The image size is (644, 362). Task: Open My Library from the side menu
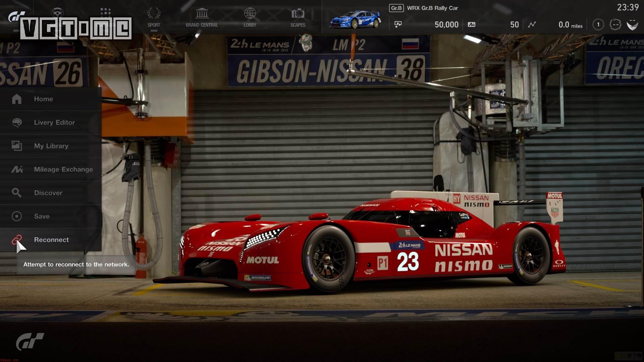(x=51, y=146)
